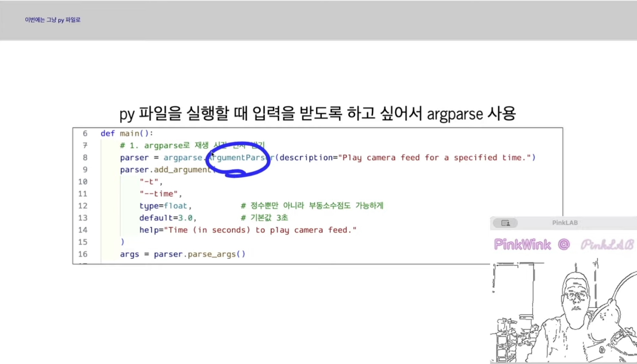Click the PinkLAB window title text
Viewport: 637px width, 364px height.
click(565, 223)
